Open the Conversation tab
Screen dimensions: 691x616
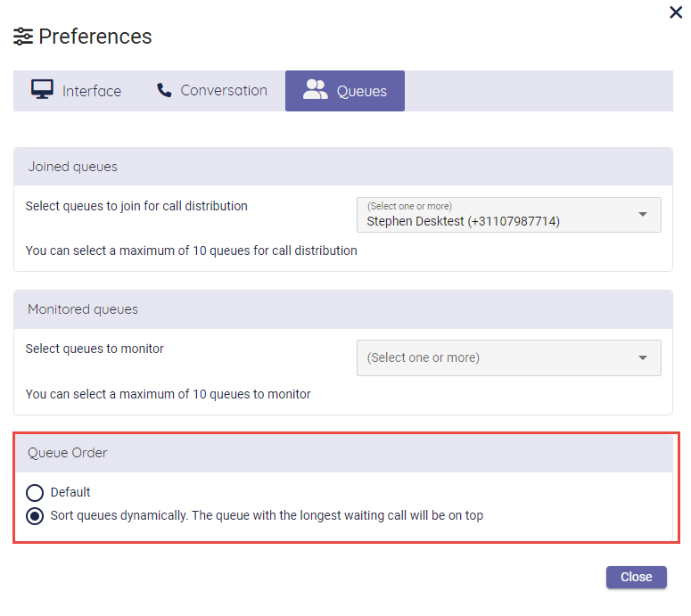pyautogui.click(x=223, y=91)
